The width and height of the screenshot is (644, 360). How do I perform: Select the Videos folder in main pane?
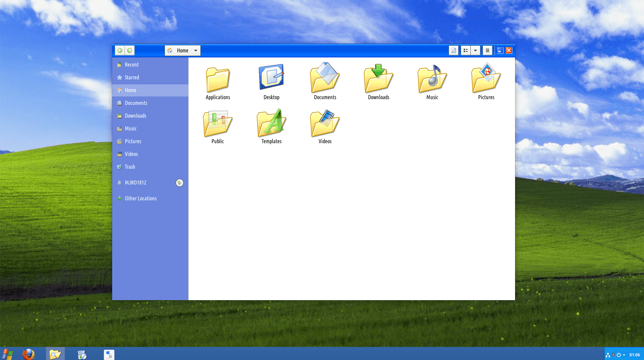(x=325, y=123)
